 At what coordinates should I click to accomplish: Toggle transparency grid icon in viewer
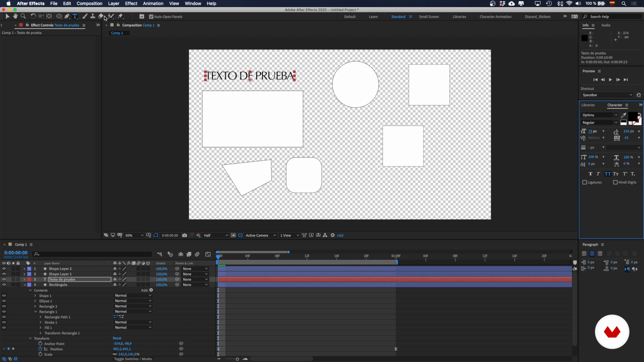pos(240,235)
